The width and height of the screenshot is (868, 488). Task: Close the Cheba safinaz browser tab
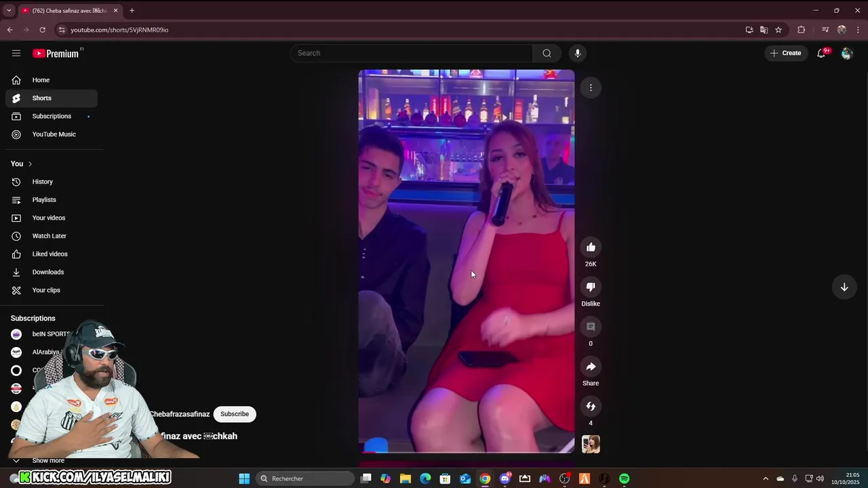116,10
